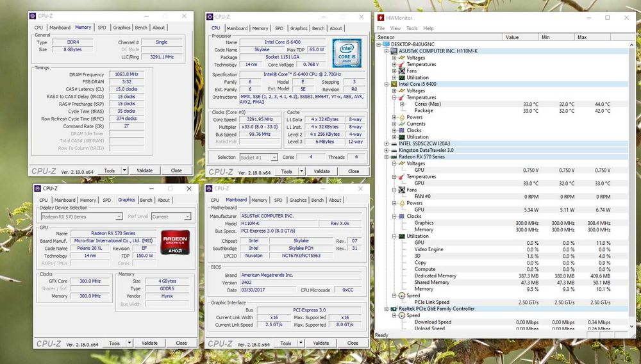Click the Package temperature row in HWMonitor
The height and width of the screenshot is (364, 641).
[502, 111]
